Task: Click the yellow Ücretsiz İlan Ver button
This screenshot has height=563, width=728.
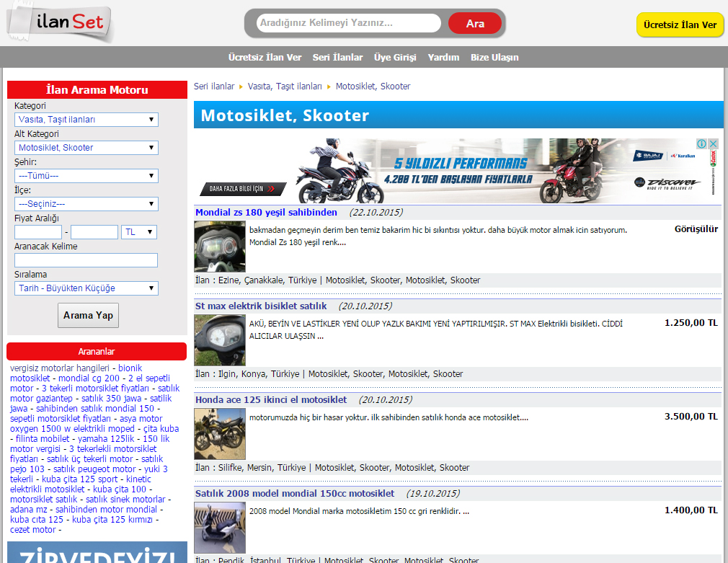Action: 680,25
